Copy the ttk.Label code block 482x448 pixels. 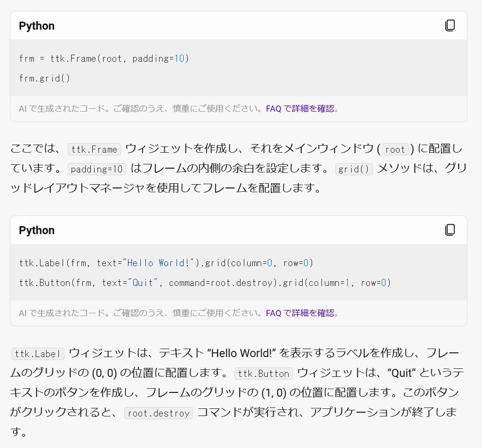click(450, 230)
